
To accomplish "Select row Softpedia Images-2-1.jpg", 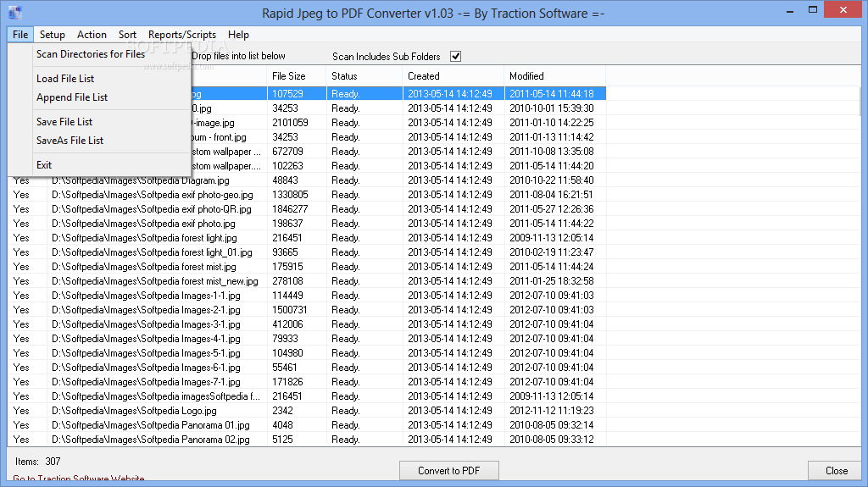I will pyautogui.click(x=307, y=310).
